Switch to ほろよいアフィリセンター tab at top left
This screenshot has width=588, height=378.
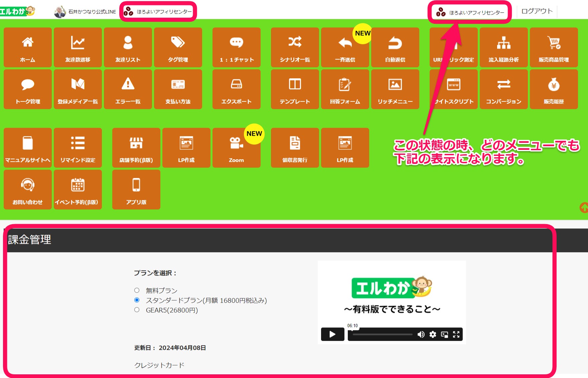click(x=158, y=12)
